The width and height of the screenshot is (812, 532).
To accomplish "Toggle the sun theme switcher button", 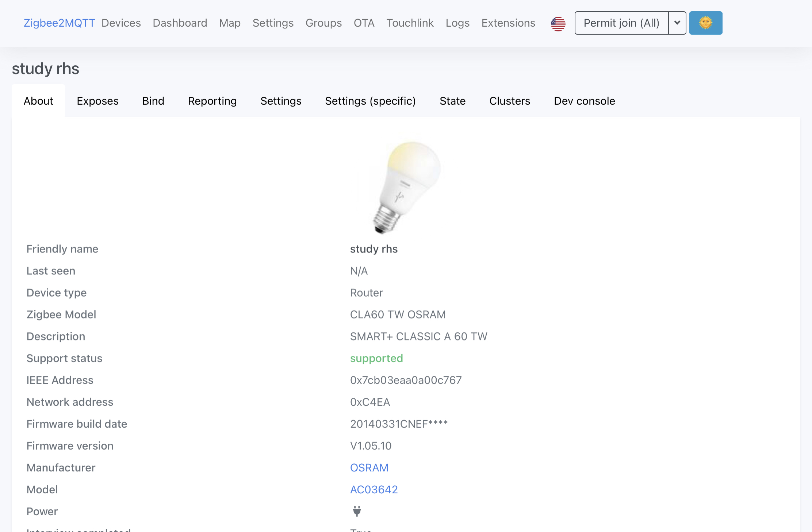I will [705, 23].
